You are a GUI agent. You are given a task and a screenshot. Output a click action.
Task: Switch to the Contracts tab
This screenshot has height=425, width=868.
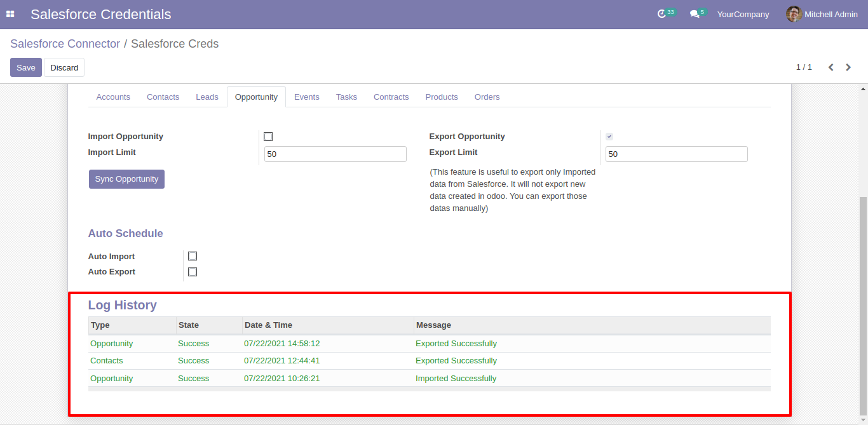click(391, 97)
